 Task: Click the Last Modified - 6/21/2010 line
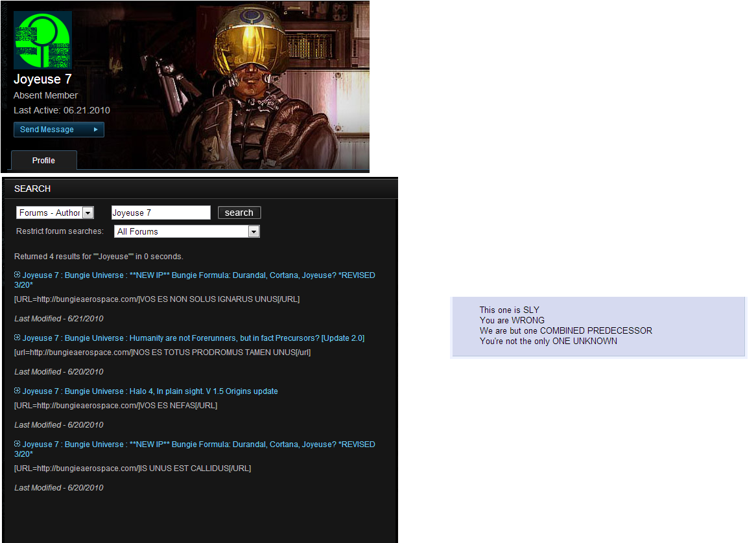[59, 318]
